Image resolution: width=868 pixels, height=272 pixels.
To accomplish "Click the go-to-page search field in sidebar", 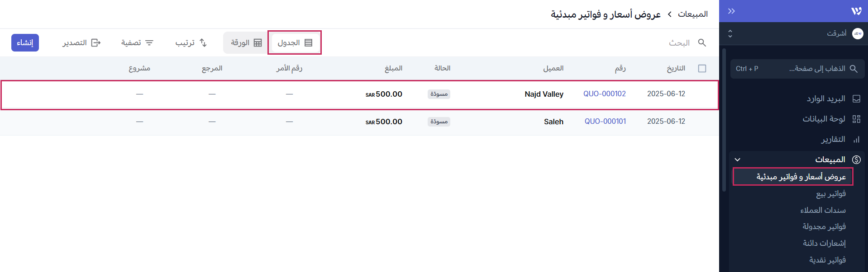I will tap(797, 69).
